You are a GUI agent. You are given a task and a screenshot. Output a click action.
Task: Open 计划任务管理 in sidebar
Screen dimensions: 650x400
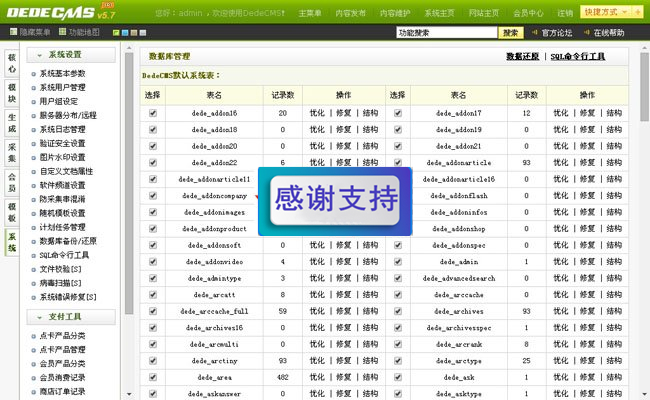pyautogui.click(x=63, y=227)
